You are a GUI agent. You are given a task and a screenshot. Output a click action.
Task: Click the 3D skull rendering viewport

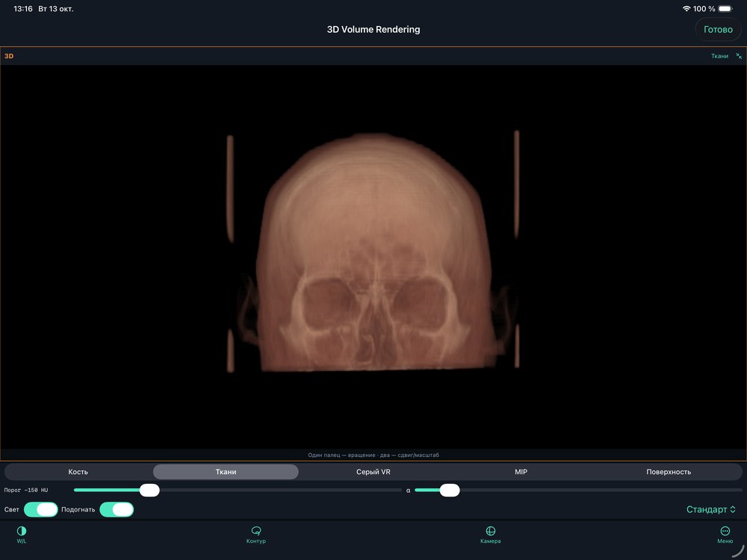(x=373, y=257)
